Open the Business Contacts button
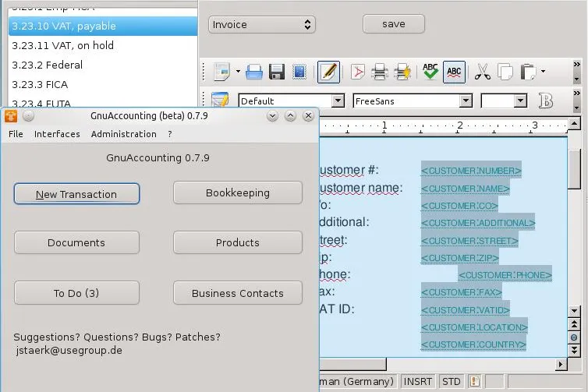This screenshot has height=392, width=588. point(238,293)
